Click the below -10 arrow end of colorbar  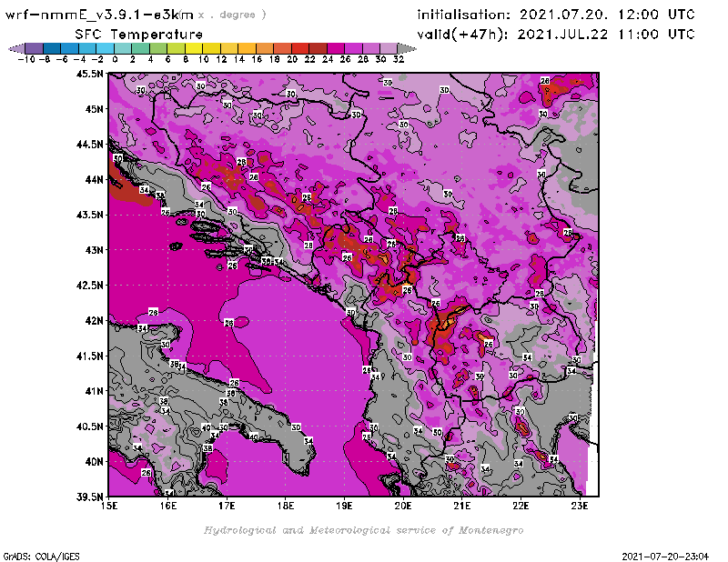[17, 48]
